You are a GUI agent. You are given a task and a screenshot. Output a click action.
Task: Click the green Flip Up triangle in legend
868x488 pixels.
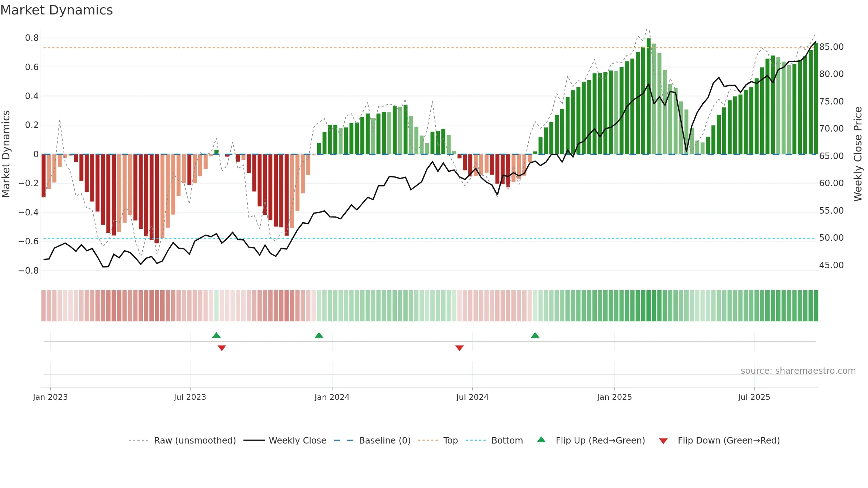click(x=541, y=440)
